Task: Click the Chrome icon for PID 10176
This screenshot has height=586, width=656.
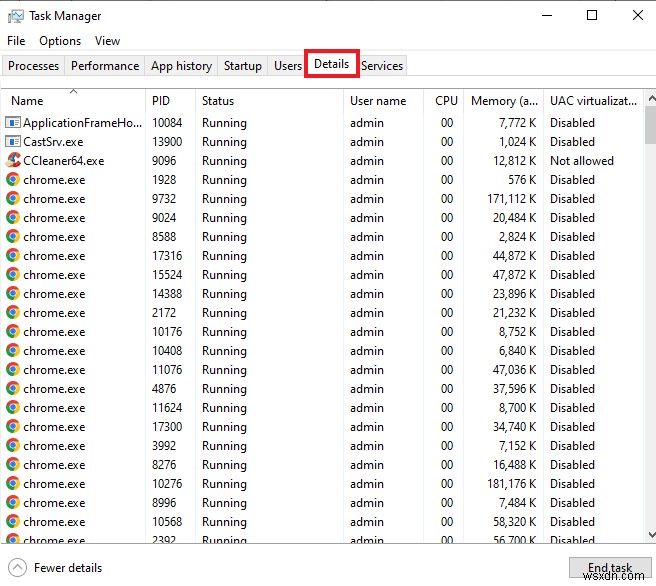Action: point(13,332)
